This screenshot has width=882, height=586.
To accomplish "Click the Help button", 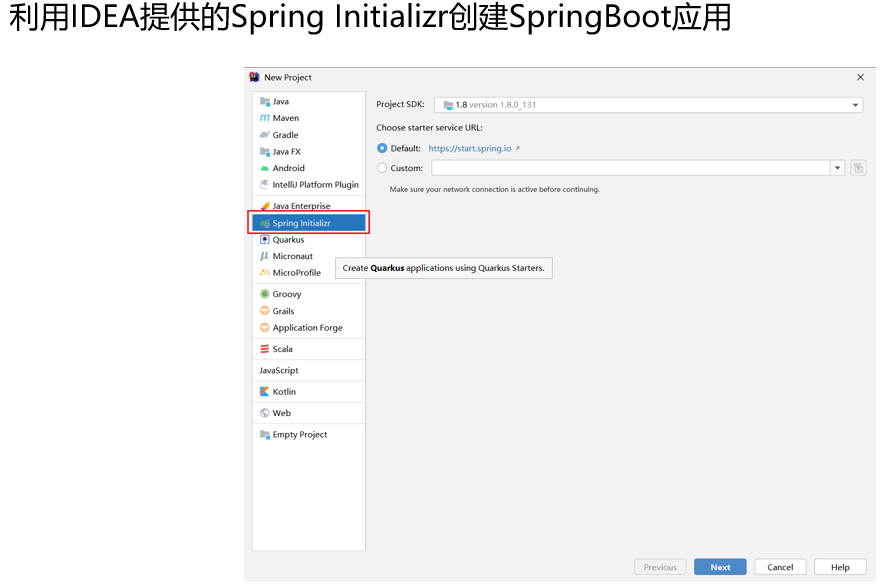I will coord(840,567).
